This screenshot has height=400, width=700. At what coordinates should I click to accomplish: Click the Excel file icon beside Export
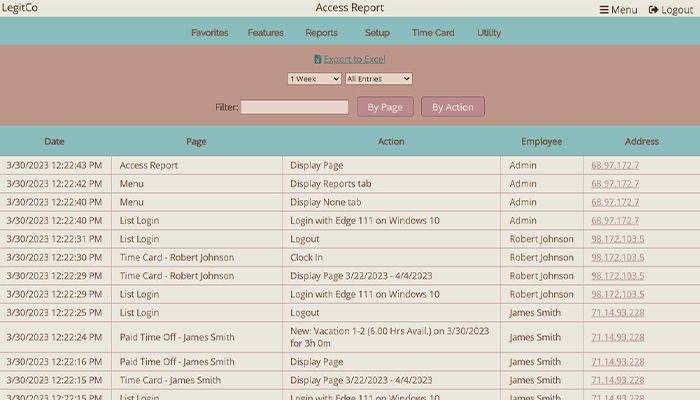(317, 59)
